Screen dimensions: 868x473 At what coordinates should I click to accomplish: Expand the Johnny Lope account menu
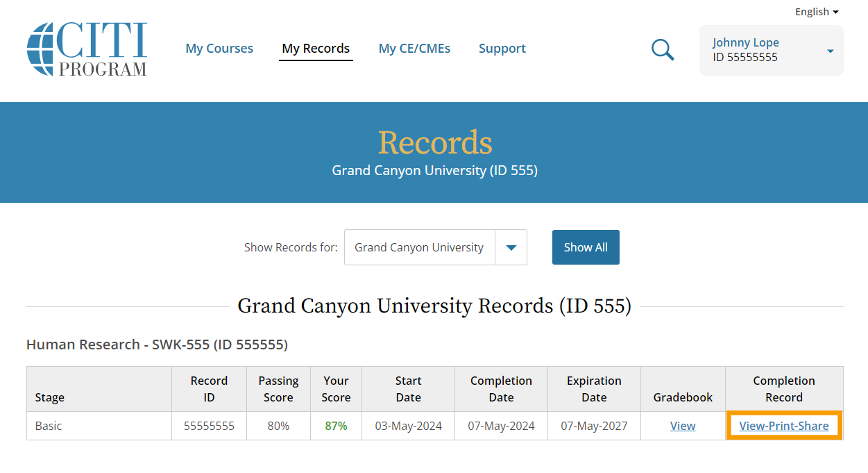tap(772, 50)
